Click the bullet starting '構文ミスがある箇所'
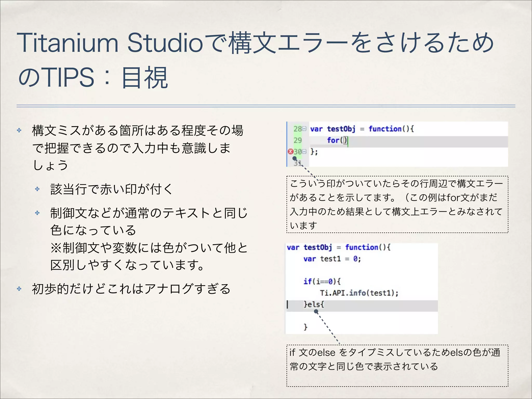 point(138,148)
